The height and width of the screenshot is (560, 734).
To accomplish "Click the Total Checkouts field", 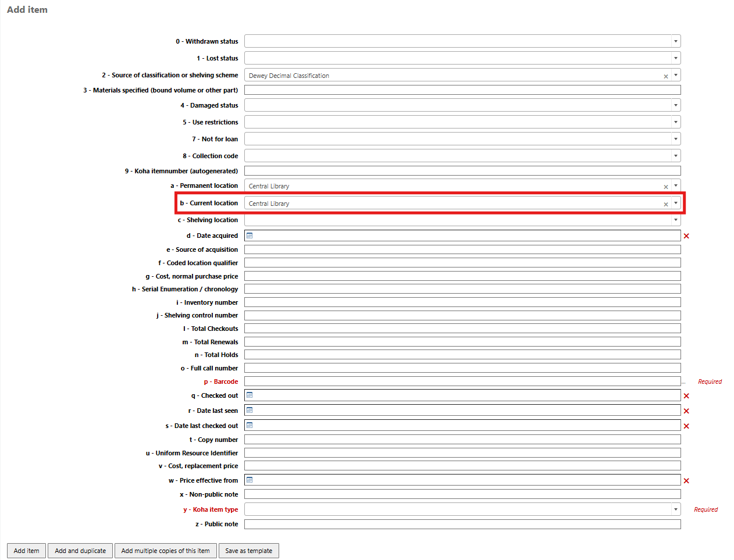I will (x=462, y=329).
